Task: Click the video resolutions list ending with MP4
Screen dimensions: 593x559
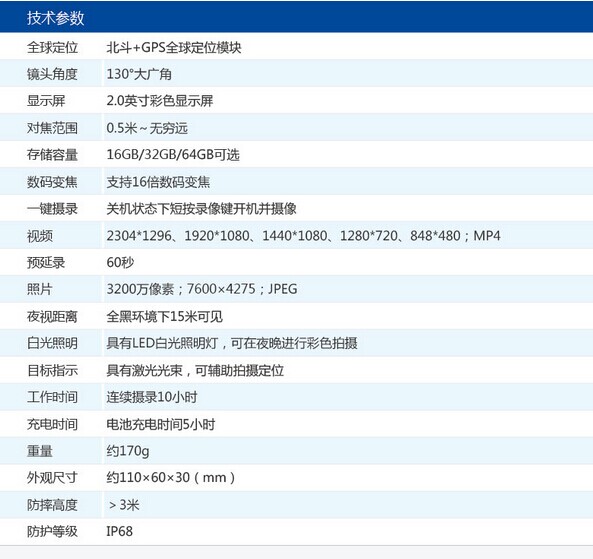Action: pos(303,236)
